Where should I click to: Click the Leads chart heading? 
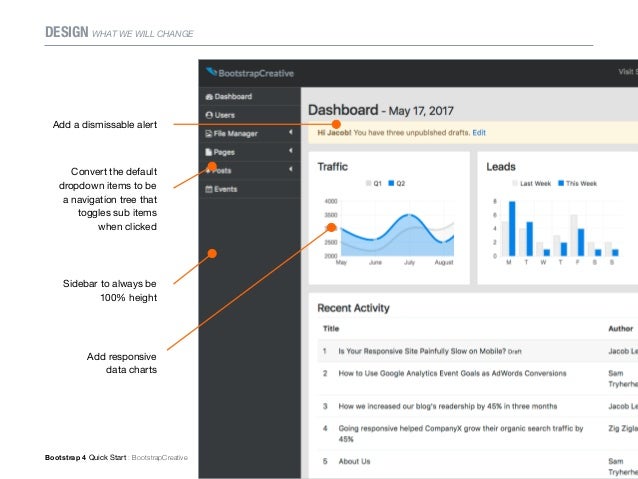pyautogui.click(x=501, y=167)
